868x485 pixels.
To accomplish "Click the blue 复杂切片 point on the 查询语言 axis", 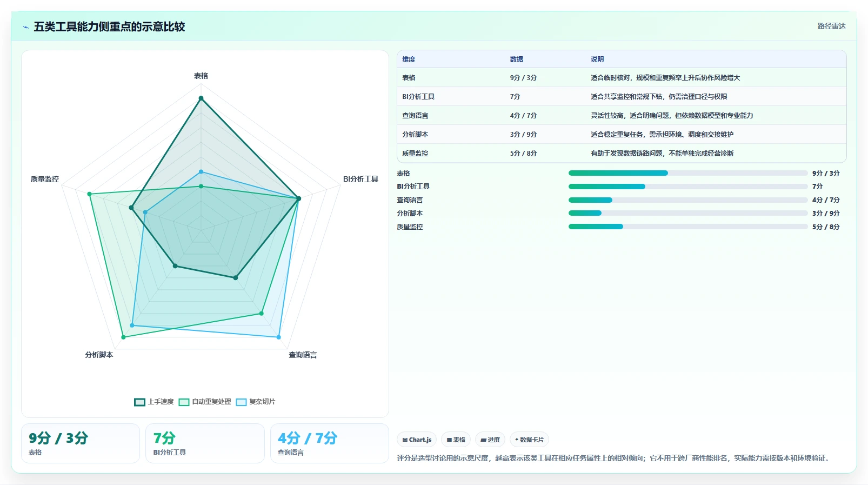I will (279, 337).
